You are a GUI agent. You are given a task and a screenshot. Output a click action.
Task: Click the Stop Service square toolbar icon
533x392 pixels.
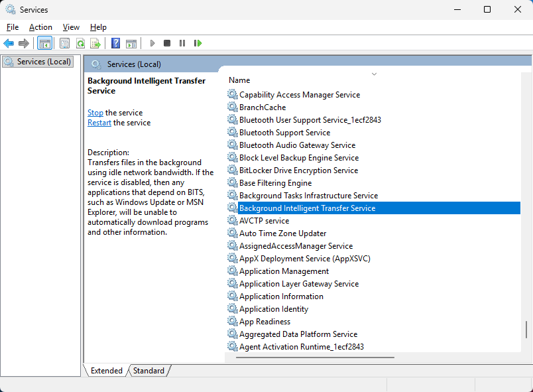tap(167, 43)
